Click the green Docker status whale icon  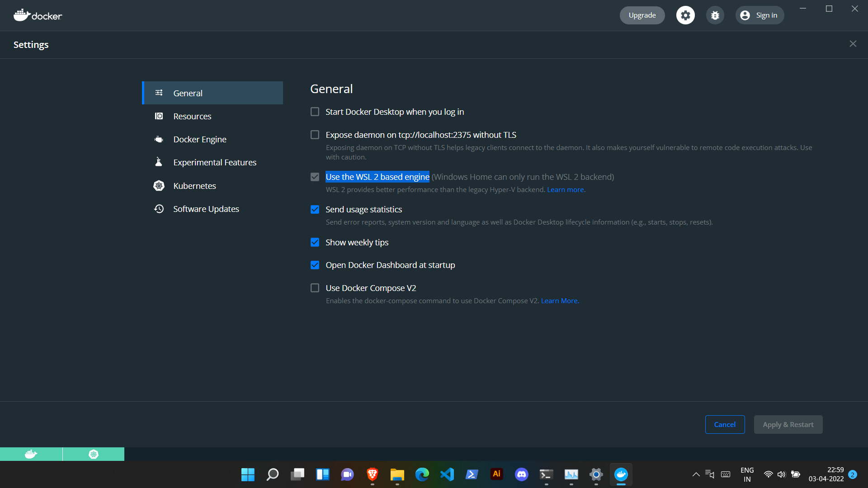click(31, 454)
